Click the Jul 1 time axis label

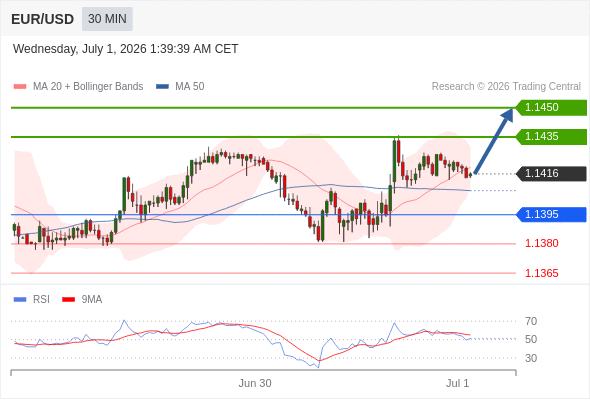pyautogui.click(x=457, y=383)
